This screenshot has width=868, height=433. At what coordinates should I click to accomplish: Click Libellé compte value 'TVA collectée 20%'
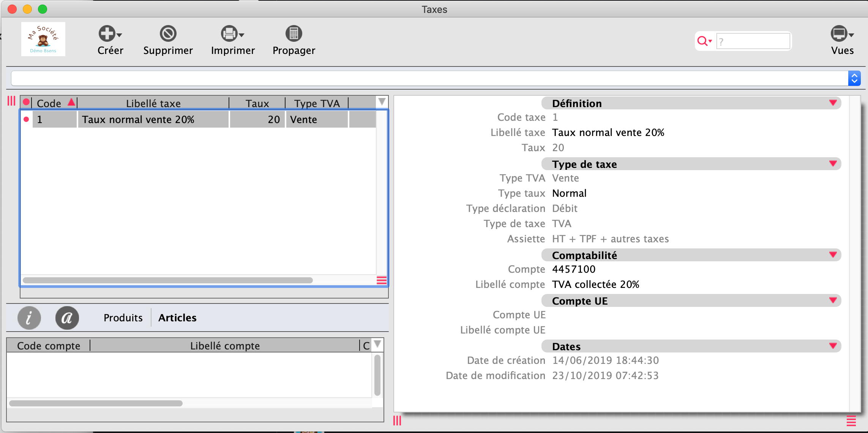point(596,284)
